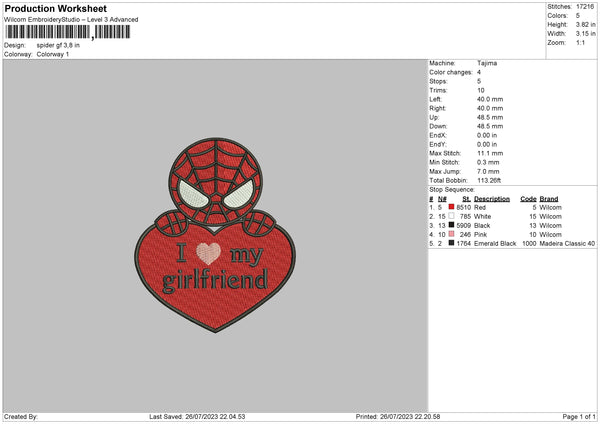Click the Spider-Man embroidery design preview
The width and height of the screenshot is (600, 424).
click(x=215, y=235)
